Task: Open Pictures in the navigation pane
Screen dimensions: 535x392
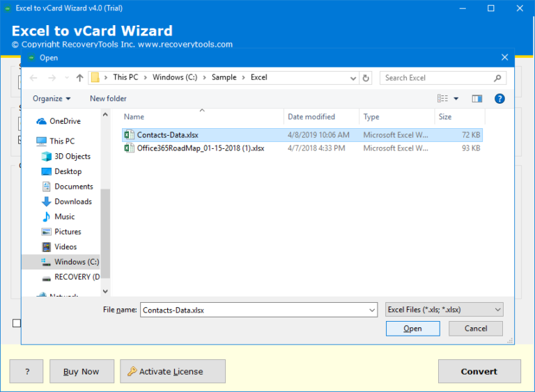Action: (x=62, y=232)
